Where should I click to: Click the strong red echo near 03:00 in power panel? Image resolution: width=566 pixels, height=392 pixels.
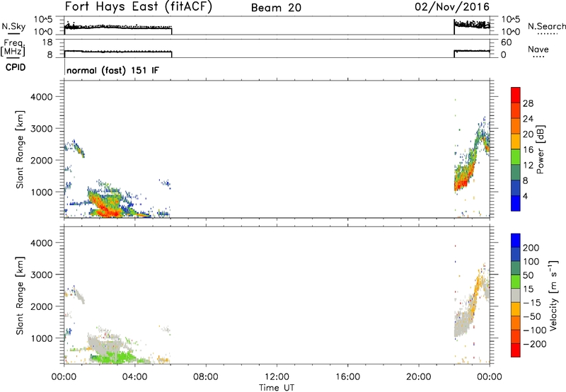coord(110,212)
